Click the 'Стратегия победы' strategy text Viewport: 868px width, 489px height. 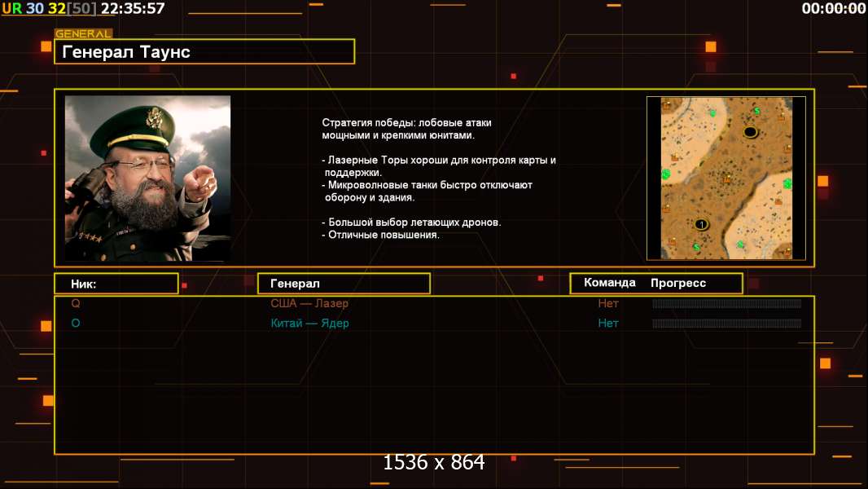tap(407, 129)
